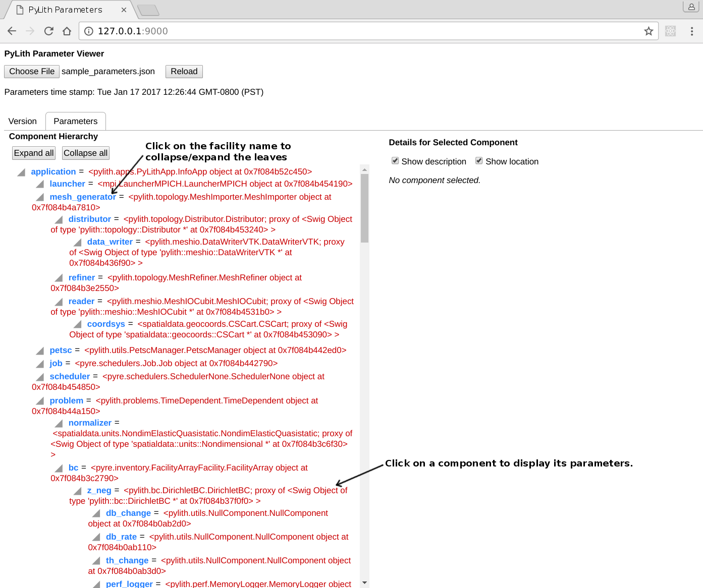Click the PyreJob component value text
This screenshot has height=588, width=703.
(176, 363)
